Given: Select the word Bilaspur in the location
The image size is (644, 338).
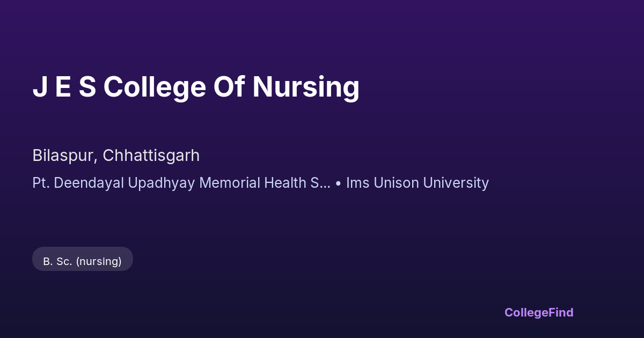Looking at the screenshot, I should (x=64, y=156).
